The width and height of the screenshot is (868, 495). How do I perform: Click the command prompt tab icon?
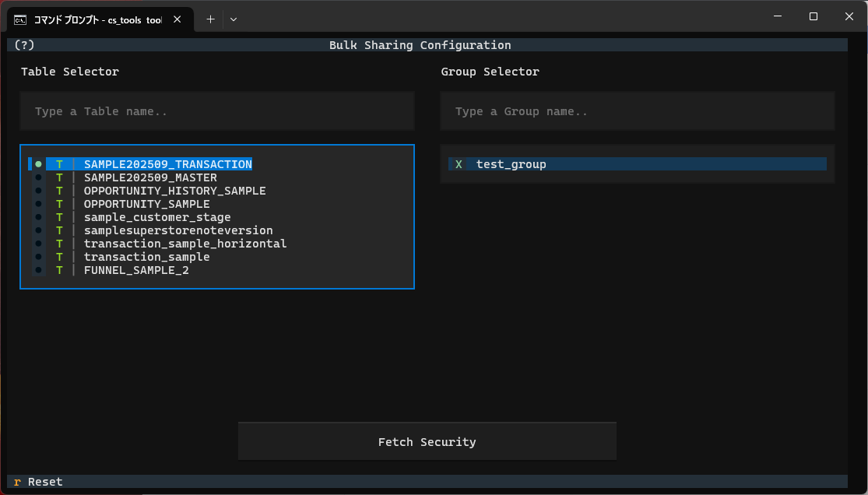[x=21, y=19]
